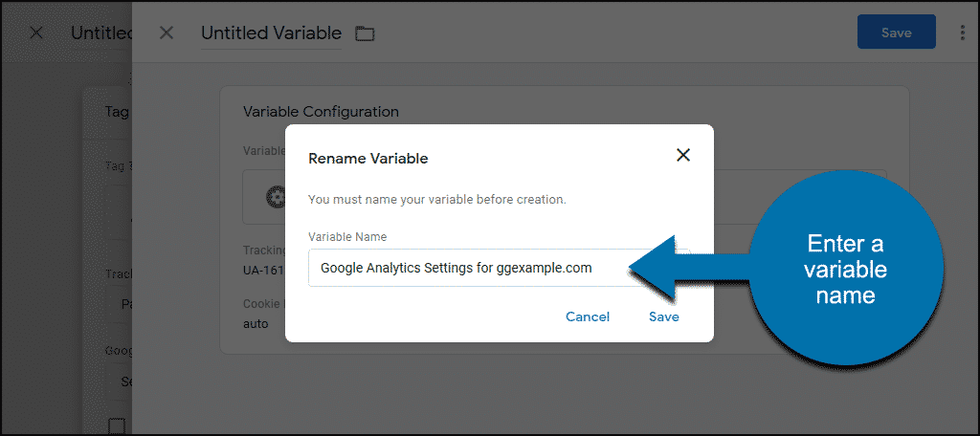Click the Untitled tag name on the left
Viewport: 980px width, 436px height.
(x=101, y=33)
